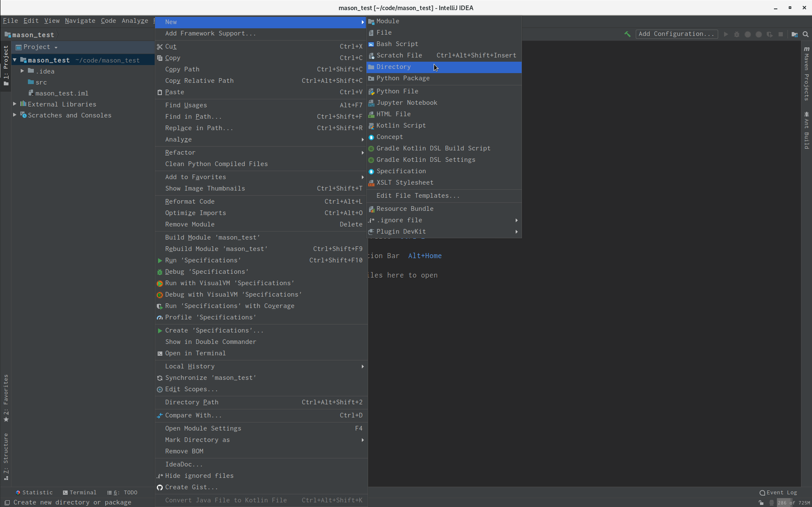Click the Synchronize refresh icon
This screenshot has width=812, height=507.
160,378
